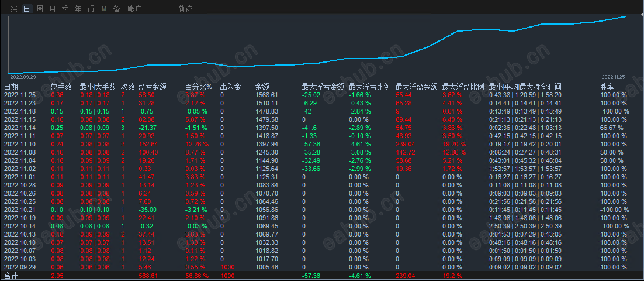The height and width of the screenshot is (281, 644).
Task: Select the 2022.11.15 date cell
Action: pos(19,120)
